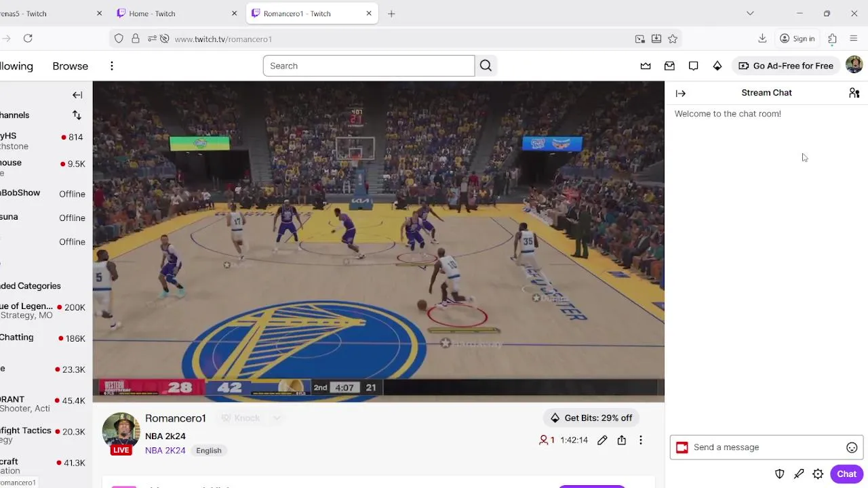This screenshot has height=488, width=868.
Task: Bookmark this page with star icon
Action: (x=673, y=39)
